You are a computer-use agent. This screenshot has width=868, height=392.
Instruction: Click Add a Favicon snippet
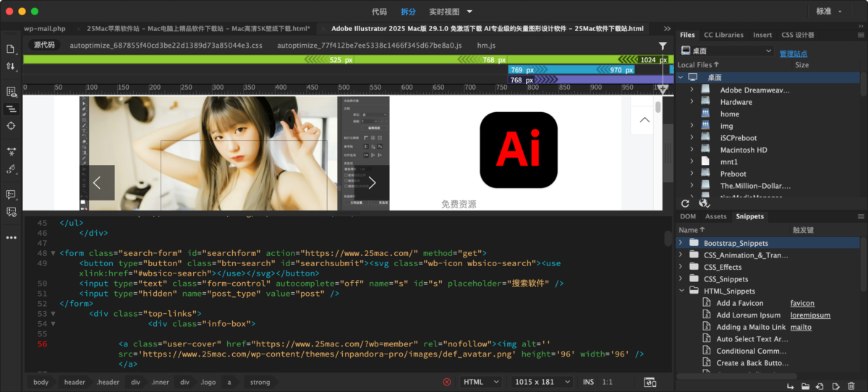(x=740, y=303)
